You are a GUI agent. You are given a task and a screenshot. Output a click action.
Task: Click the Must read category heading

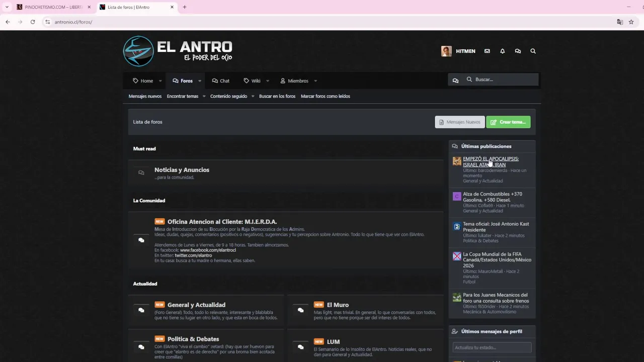[144, 149]
